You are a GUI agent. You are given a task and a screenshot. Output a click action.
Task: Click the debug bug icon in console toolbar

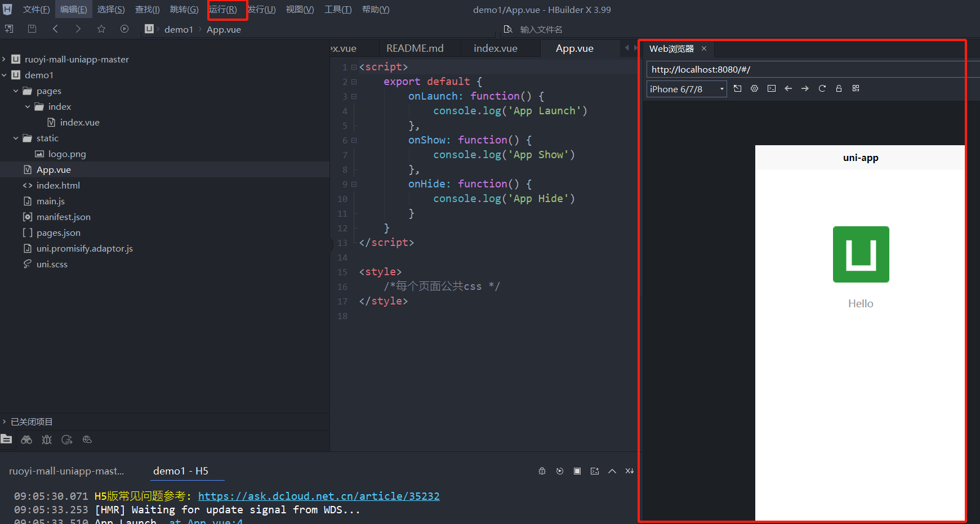(x=542, y=471)
